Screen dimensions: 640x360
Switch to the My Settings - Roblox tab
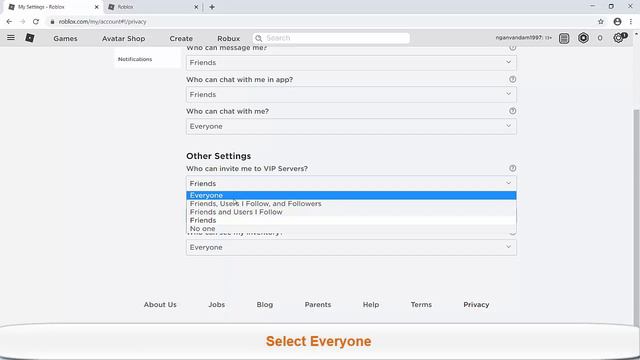point(53,7)
